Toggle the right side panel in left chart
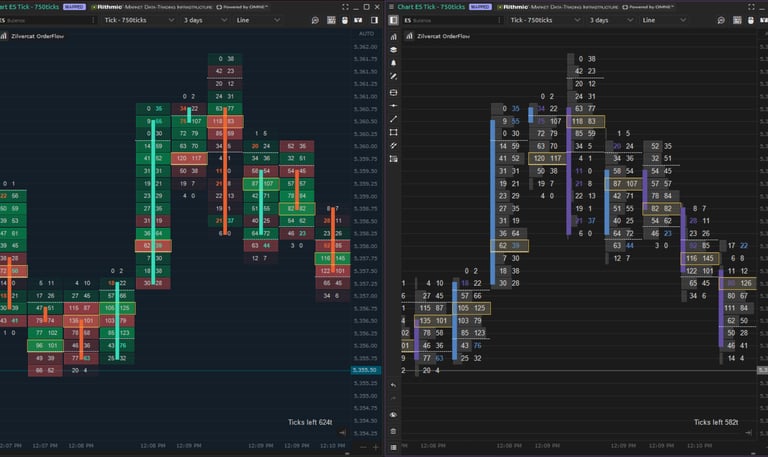This screenshot has width=768, height=457. 374,20
